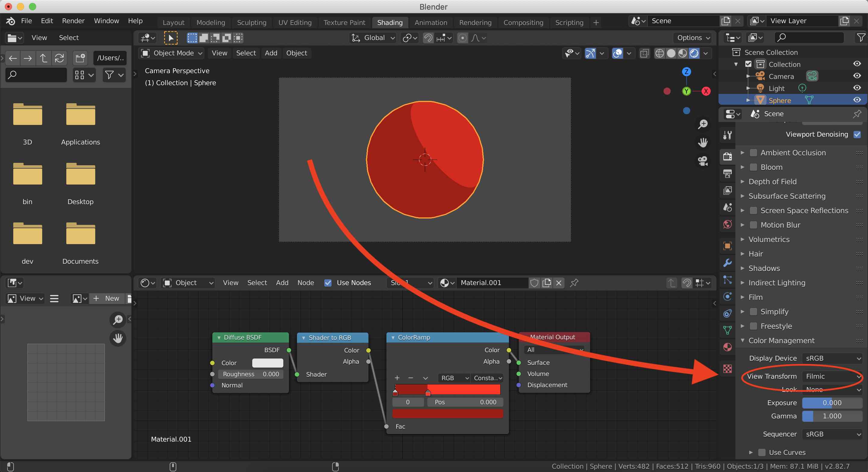Image resolution: width=868 pixels, height=472 pixels.
Task: Click the pan hand icon in 3D viewport
Action: [703, 143]
